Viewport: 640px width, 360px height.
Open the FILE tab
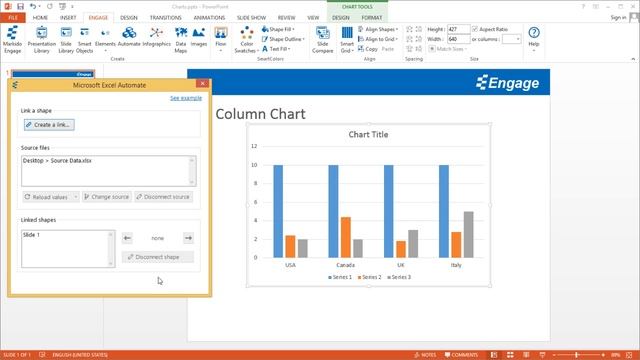(13, 18)
